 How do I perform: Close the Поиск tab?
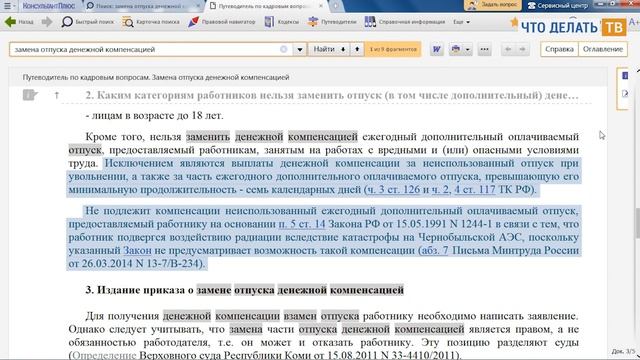198,6
